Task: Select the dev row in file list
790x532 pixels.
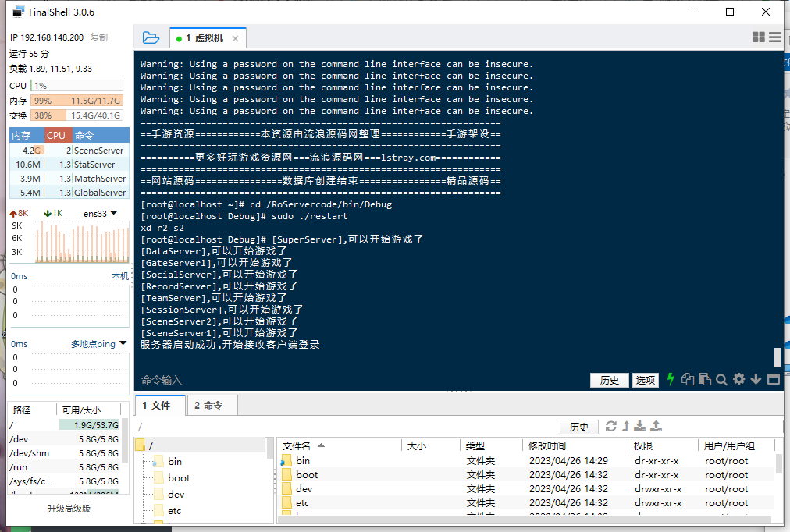Action: (525, 489)
